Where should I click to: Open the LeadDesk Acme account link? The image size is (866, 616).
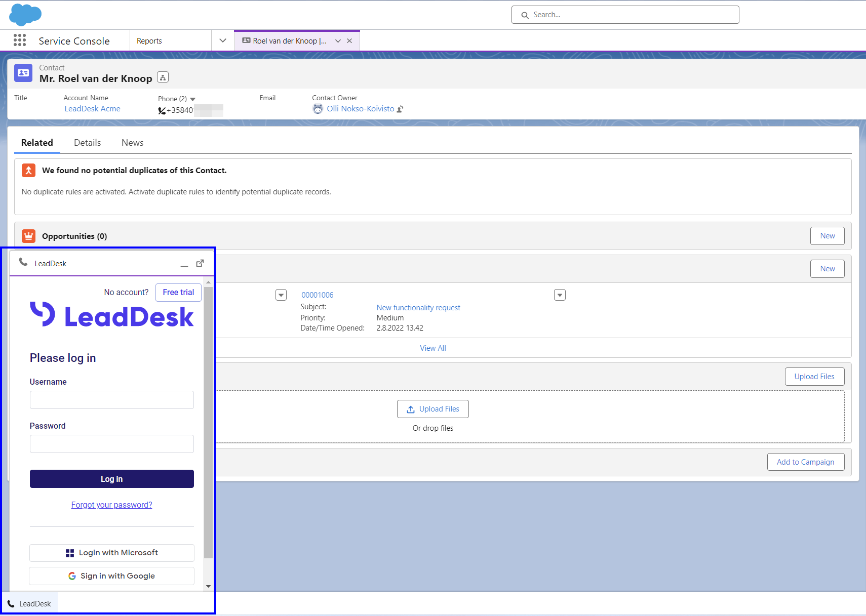93,109
